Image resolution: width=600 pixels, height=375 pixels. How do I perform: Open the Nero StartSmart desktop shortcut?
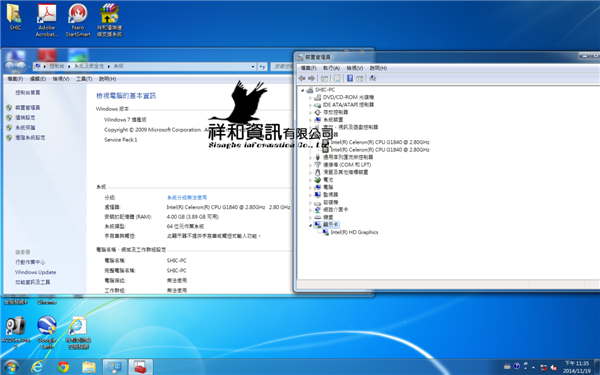(78, 20)
